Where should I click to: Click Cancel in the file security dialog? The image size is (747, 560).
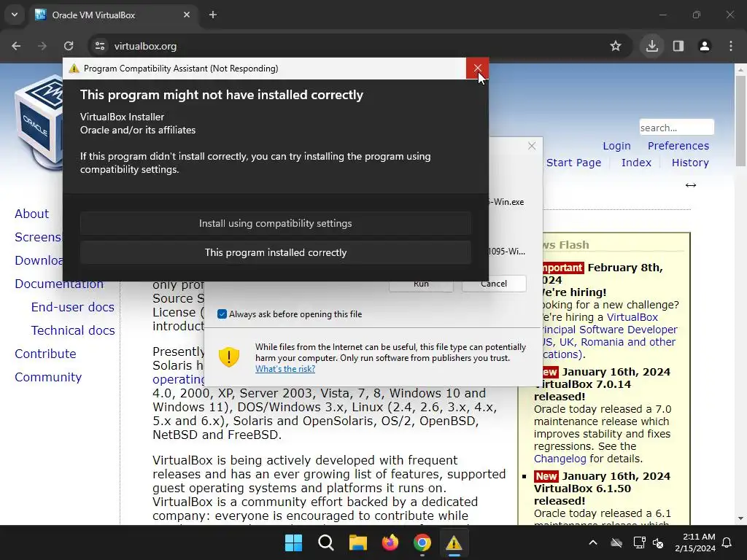[494, 284]
